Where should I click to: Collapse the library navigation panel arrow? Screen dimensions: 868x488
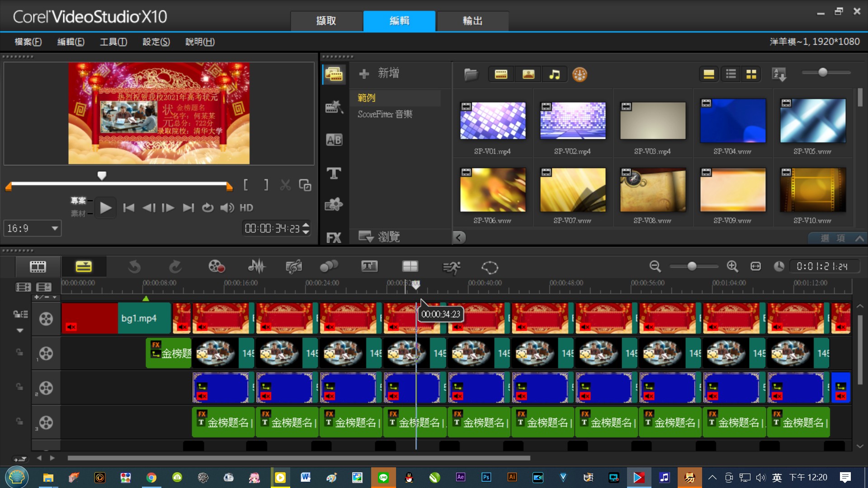pos(459,238)
